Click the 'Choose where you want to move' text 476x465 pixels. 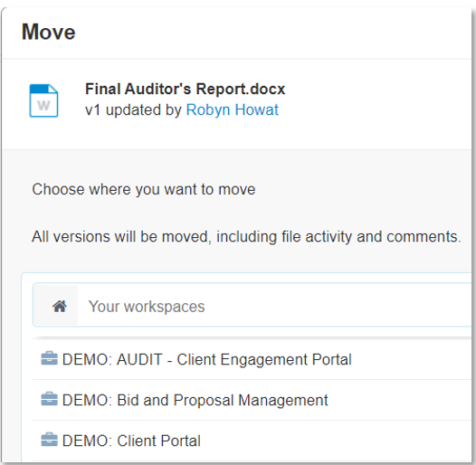point(144,190)
